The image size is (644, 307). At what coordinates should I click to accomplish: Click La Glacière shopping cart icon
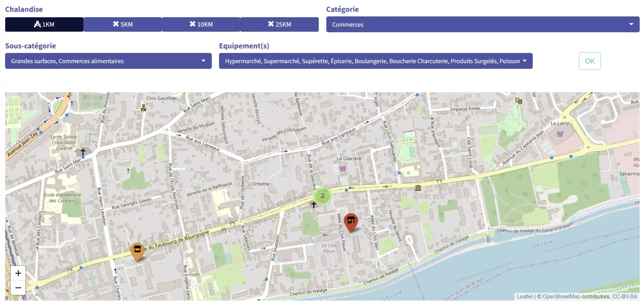tap(342, 169)
